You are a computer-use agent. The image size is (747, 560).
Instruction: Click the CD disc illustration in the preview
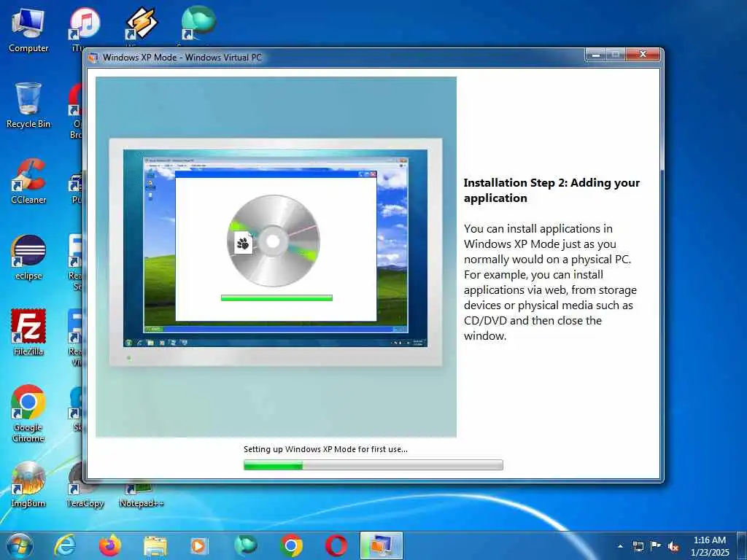[273, 241]
